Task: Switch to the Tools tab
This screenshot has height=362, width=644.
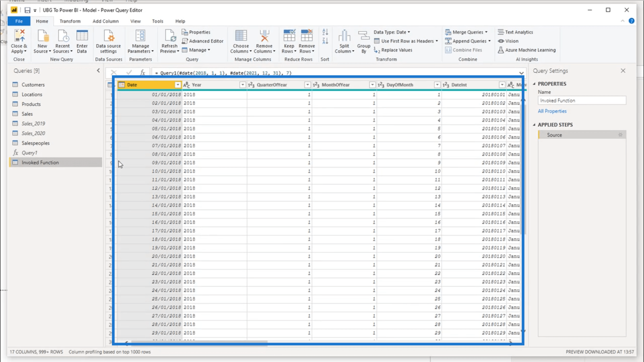Action: pos(158,21)
